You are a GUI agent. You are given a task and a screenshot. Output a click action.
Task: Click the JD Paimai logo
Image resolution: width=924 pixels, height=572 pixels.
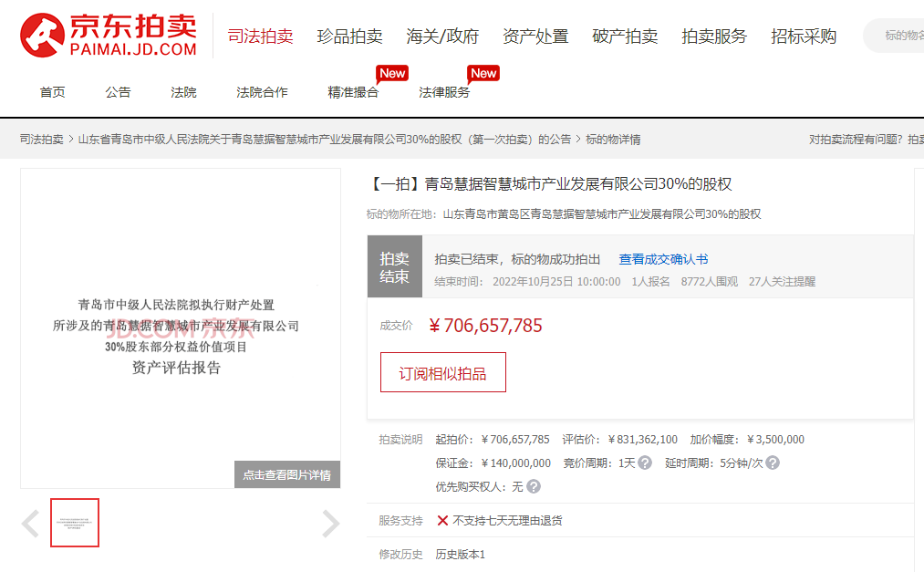point(109,35)
